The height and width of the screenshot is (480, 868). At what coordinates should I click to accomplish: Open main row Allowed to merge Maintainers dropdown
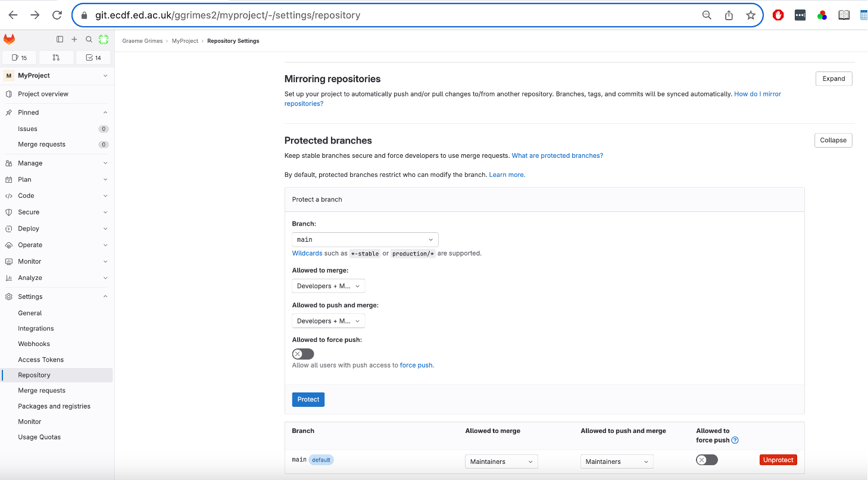coord(501,462)
